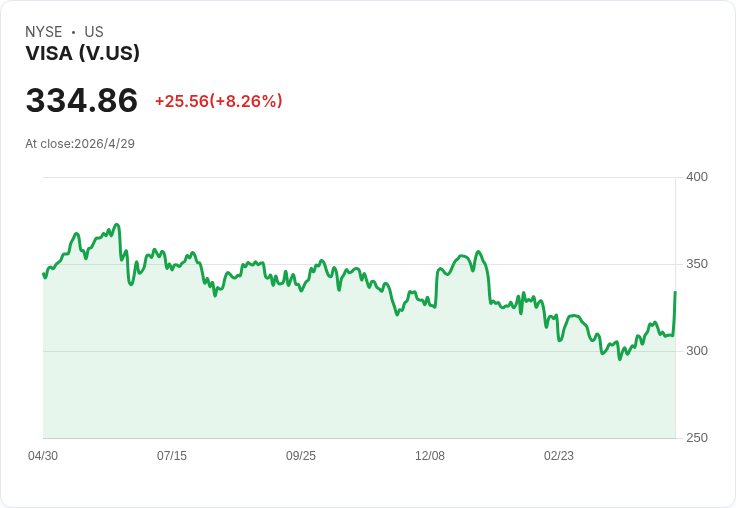Click the chart line's lowest dip
Viewport: 736px width, 508px height.
click(620, 358)
